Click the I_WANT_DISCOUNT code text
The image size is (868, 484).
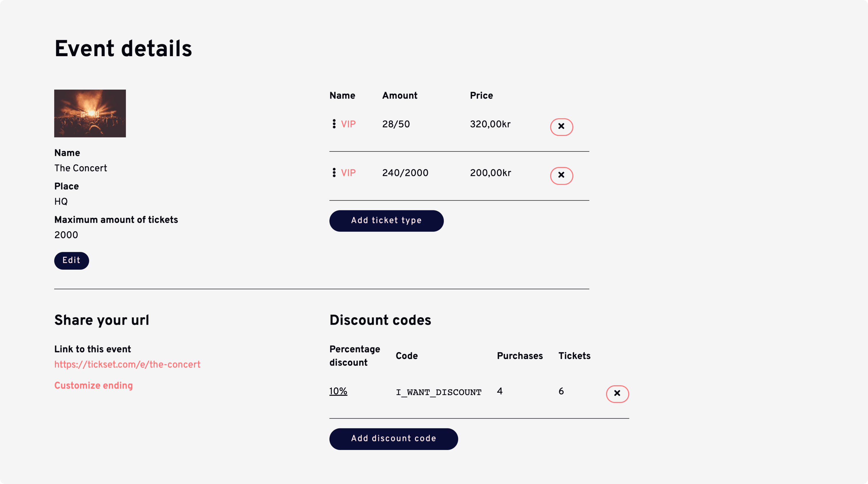click(x=438, y=392)
